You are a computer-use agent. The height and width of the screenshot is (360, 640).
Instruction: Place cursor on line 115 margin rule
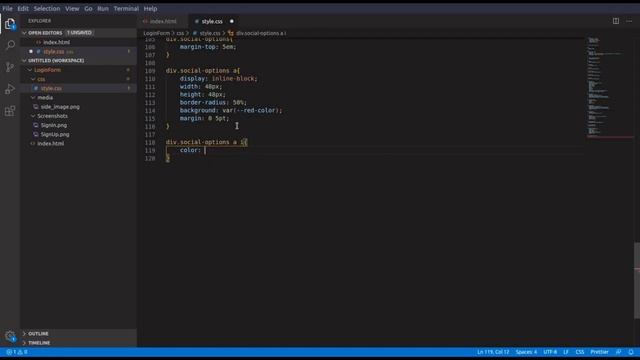[204, 118]
